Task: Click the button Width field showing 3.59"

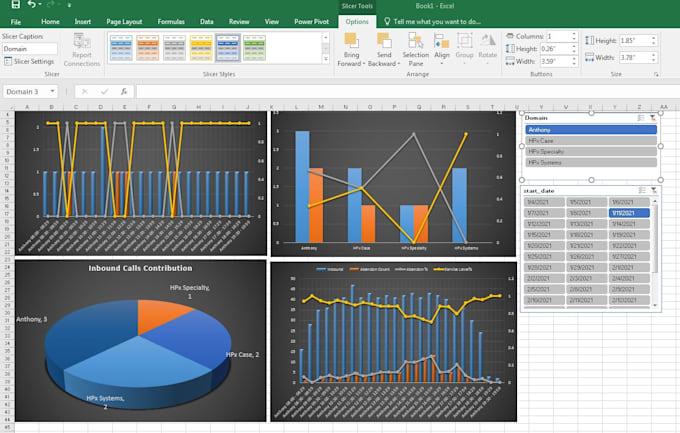Action: coord(555,61)
